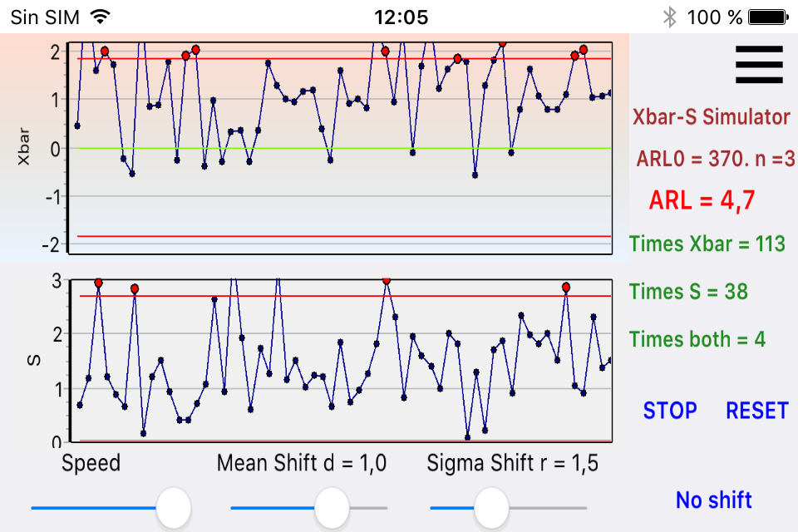This screenshot has width=798, height=532.
Task: Click the Times S = 38 counter
Action: click(688, 291)
